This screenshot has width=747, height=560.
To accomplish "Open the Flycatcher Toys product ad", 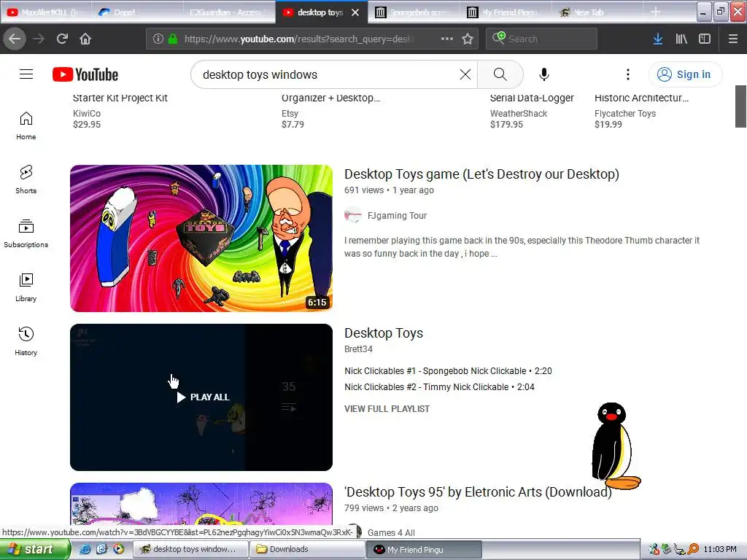I will pos(641,111).
